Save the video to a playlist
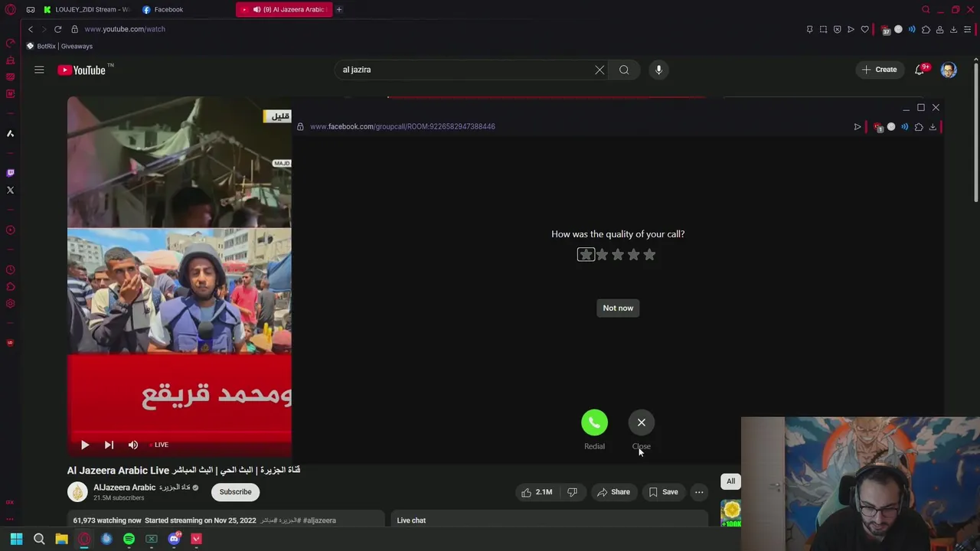 (663, 492)
